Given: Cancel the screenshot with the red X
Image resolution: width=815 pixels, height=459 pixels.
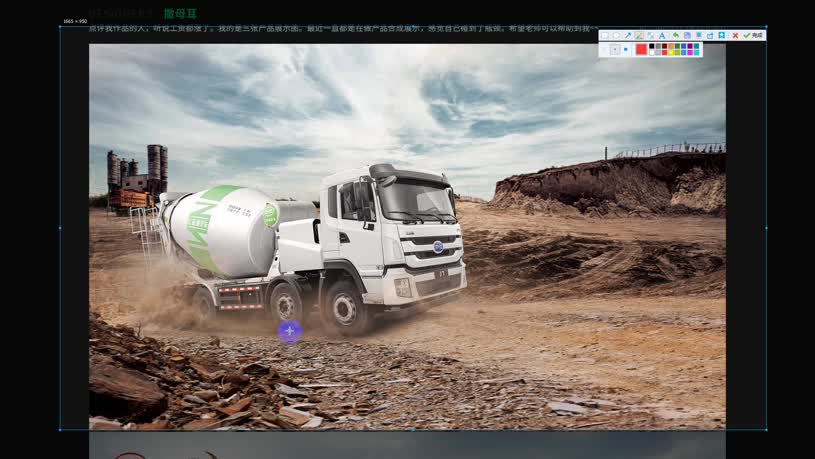Looking at the screenshot, I should (735, 35).
